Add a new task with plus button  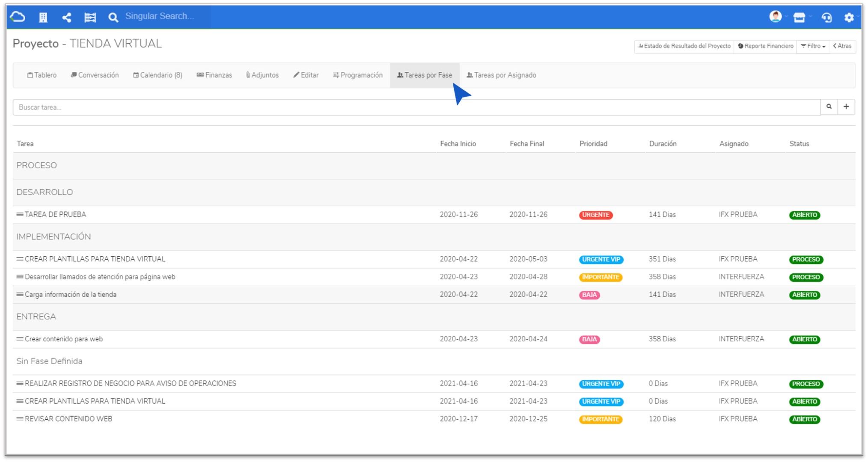point(846,107)
